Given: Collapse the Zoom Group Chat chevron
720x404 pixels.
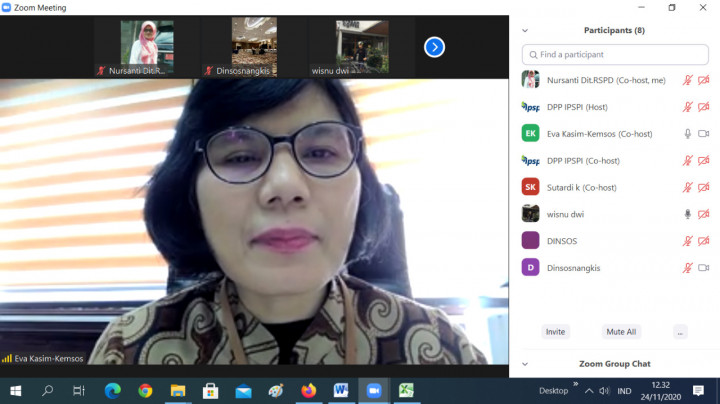Looking at the screenshot, I should click(525, 364).
